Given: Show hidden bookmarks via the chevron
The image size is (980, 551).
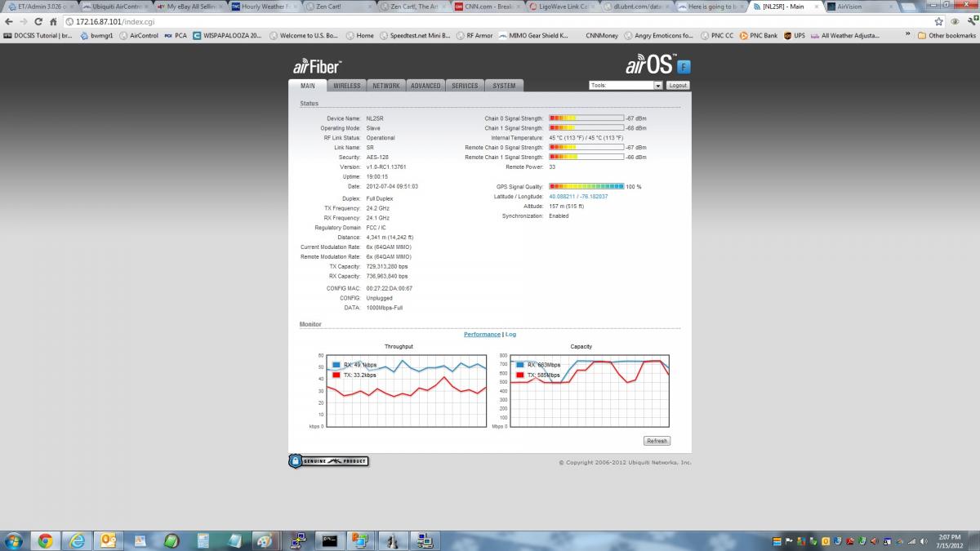Looking at the screenshot, I should point(907,36).
